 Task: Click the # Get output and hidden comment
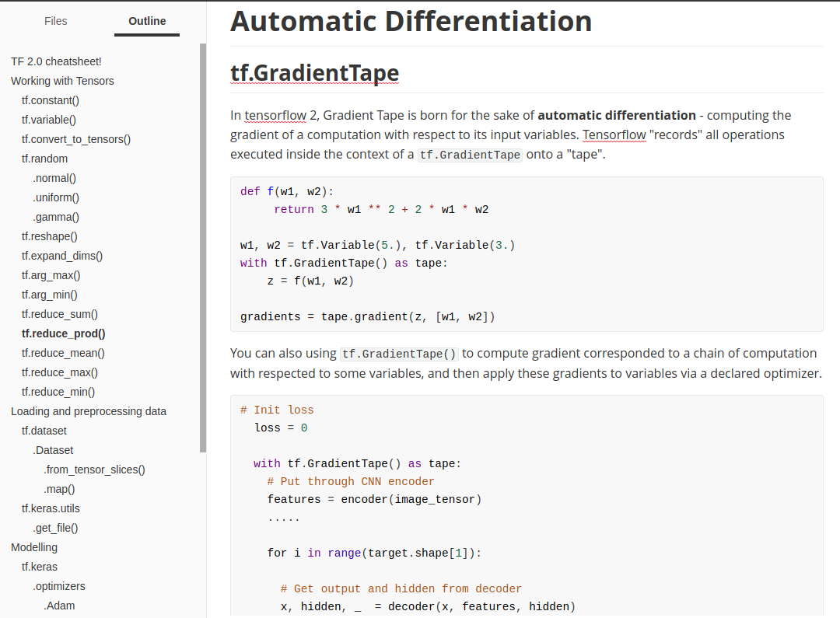pos(401,589)
